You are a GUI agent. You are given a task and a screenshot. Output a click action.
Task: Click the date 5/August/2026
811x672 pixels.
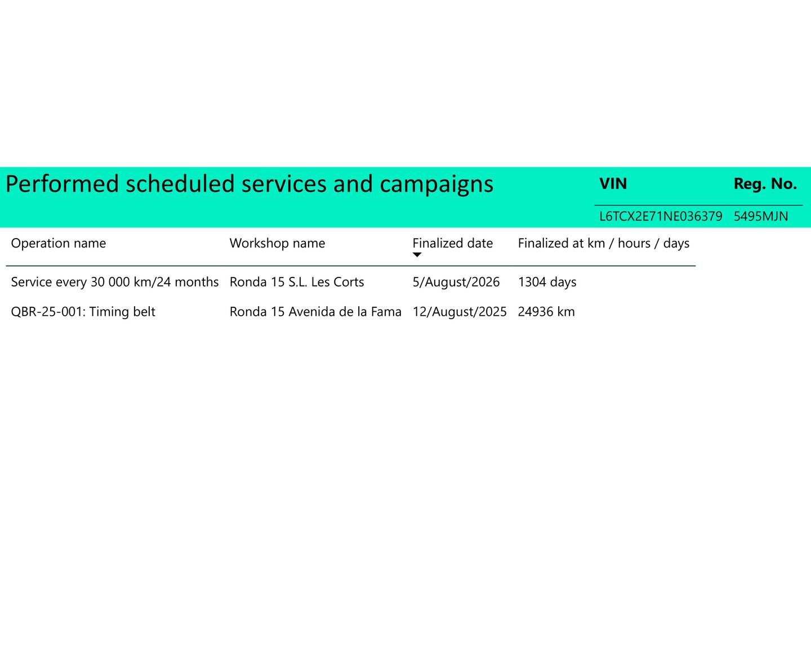point(456,282)
